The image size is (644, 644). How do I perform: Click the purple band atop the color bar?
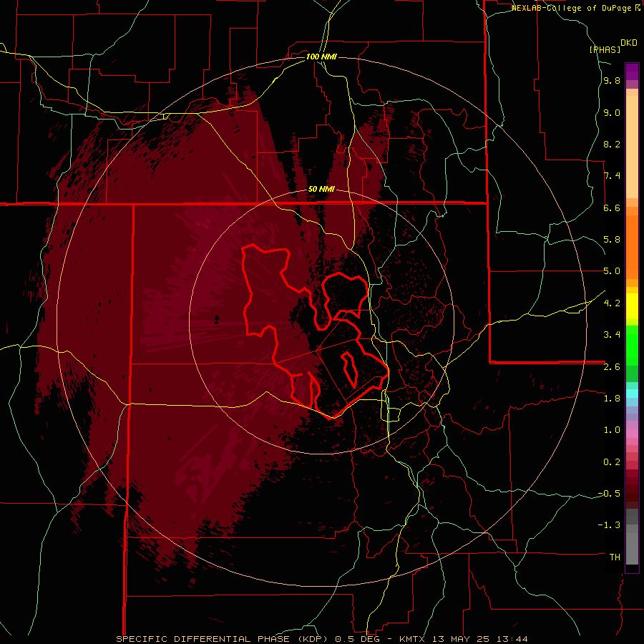[x=632, y=72]
